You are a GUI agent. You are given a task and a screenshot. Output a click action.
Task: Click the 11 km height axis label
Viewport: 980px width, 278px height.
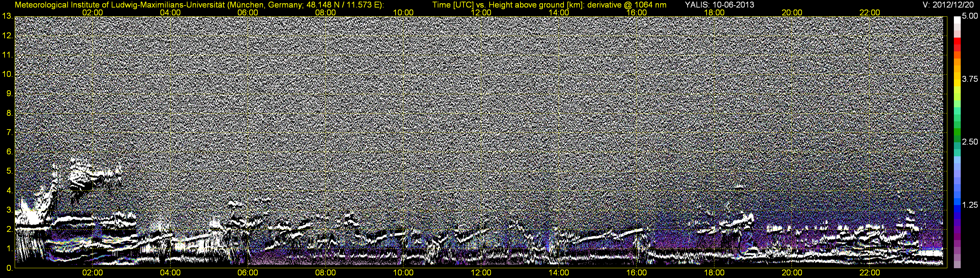7,55
